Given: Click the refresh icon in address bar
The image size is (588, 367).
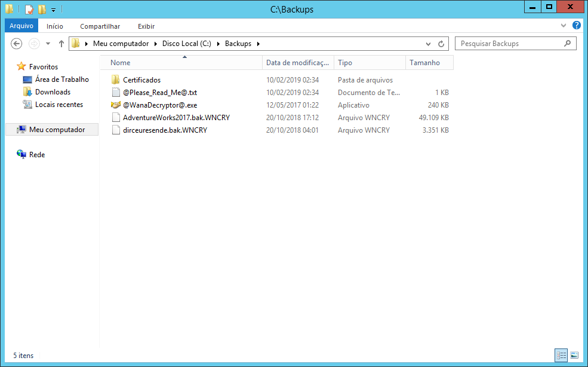Looking at the screenshot, I should 441,44.
